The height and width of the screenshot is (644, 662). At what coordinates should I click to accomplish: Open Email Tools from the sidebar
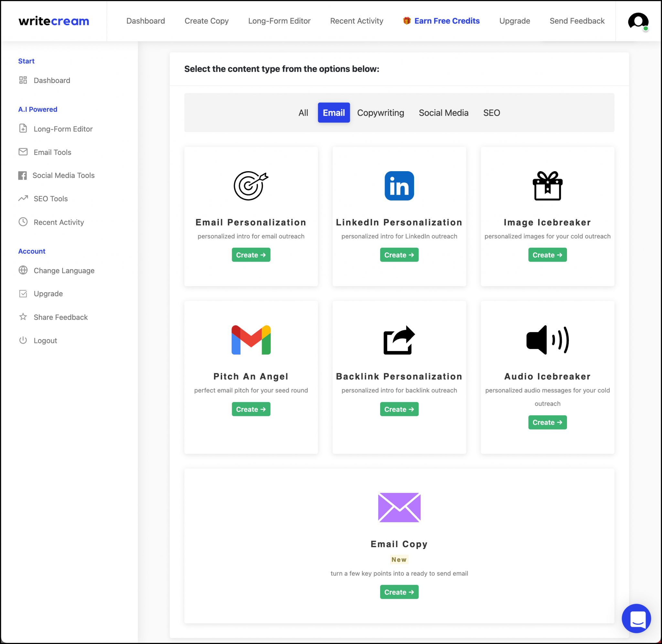click(52, 152)
